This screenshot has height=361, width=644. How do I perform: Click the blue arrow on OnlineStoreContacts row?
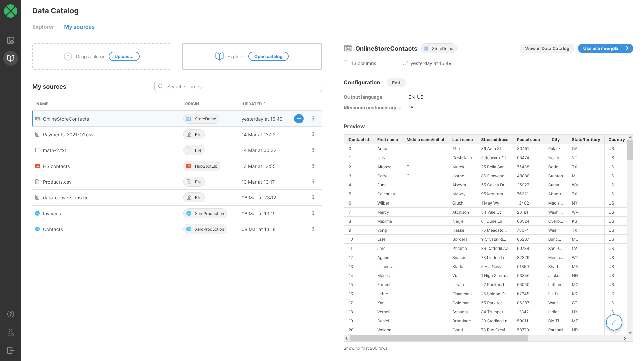pos(299,119)
